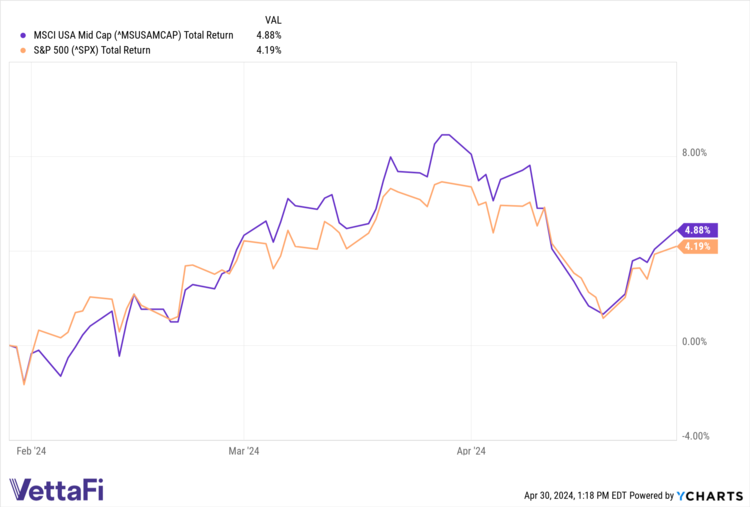This screenshot has width=750, height=507.
Task: Select the Apr '24 x-axis label
Action: 471,451
